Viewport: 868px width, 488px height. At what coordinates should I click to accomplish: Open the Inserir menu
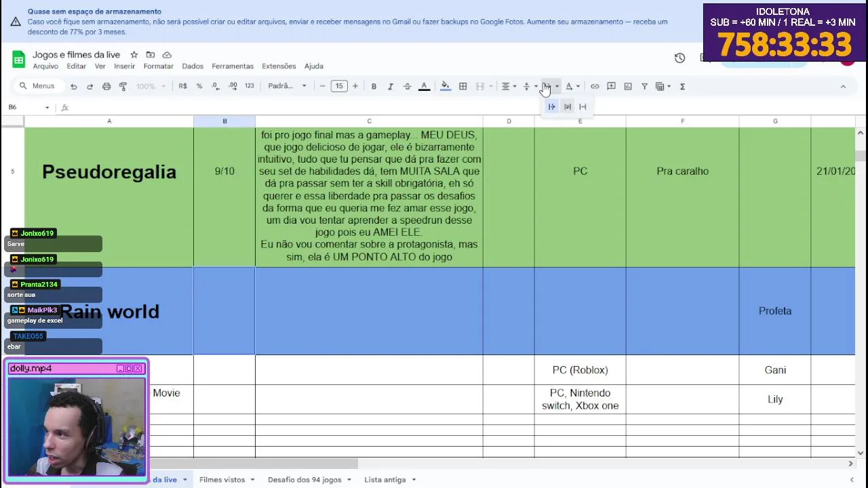tap(125, 66)
